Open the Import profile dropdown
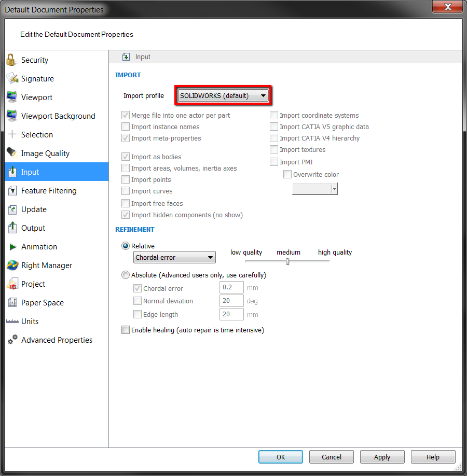Image resolution: width=467 pixels, height=476 pixels. [x=223, y=95]
